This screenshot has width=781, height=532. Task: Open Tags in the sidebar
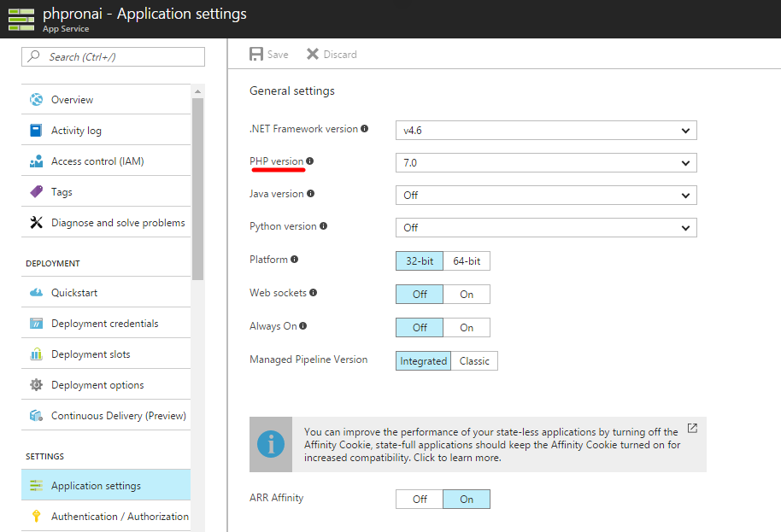pyautogui.click(x=106, y=191)
